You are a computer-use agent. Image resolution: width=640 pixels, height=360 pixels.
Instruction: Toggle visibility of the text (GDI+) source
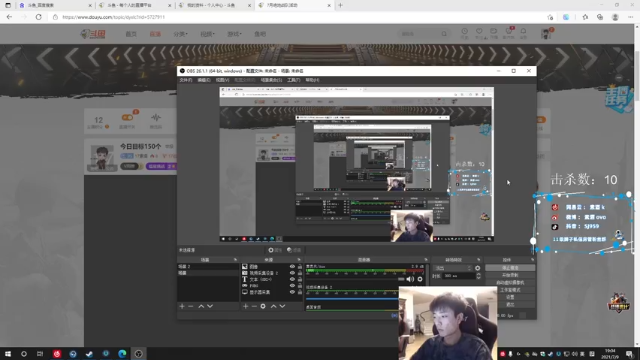click(292, 280)
